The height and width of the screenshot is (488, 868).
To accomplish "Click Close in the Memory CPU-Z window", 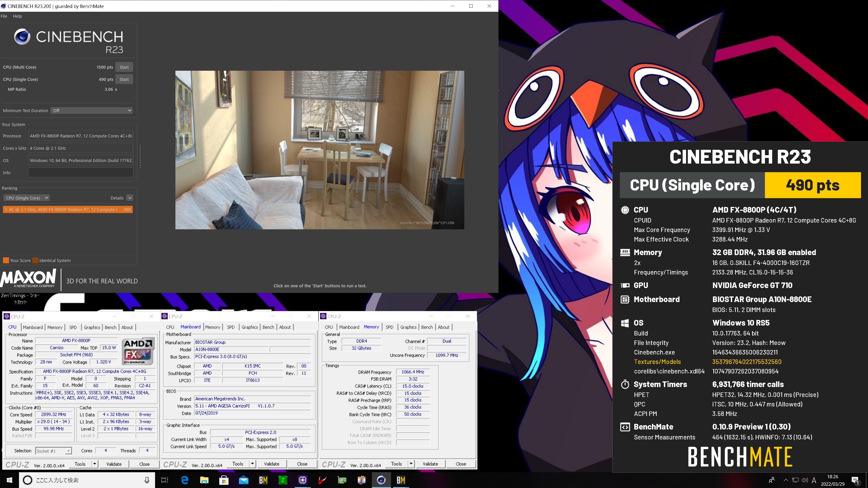I will coord(461,464).
